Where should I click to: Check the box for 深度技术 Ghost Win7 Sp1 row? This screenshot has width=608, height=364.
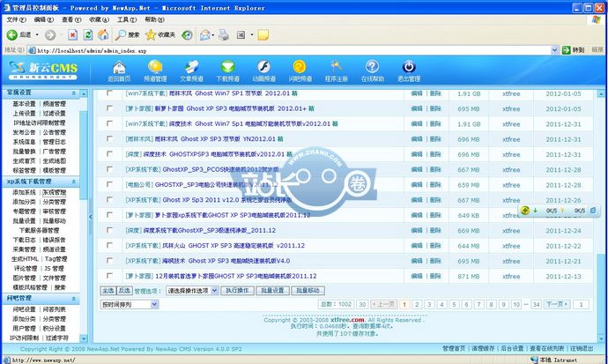coord(109,123)
